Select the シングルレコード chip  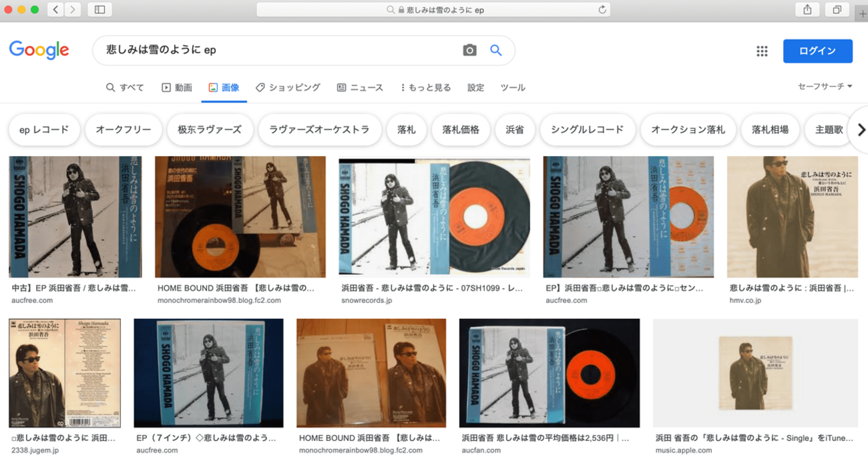[588, 130]
